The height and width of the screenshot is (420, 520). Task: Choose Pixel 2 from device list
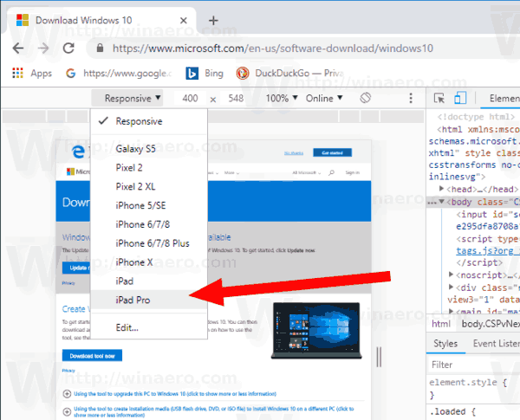149,167
